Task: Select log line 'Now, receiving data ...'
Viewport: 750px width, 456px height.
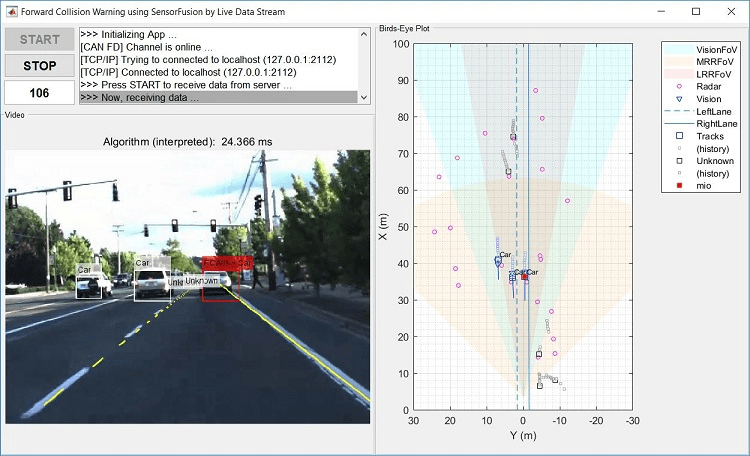Action: click(x=219, y=98)
